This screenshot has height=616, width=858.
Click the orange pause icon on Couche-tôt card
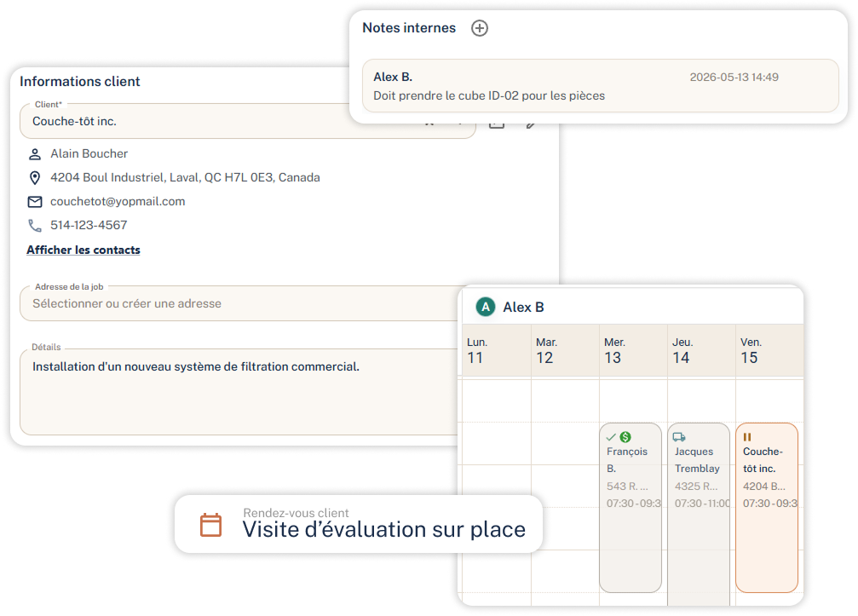pyautogui.click(x=747, y=437)
